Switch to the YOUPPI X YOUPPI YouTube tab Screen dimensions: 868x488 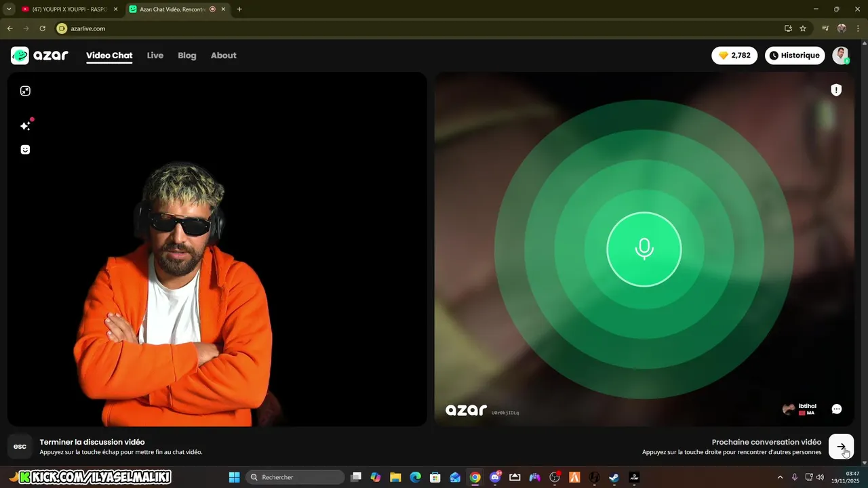tap(69, 9)
